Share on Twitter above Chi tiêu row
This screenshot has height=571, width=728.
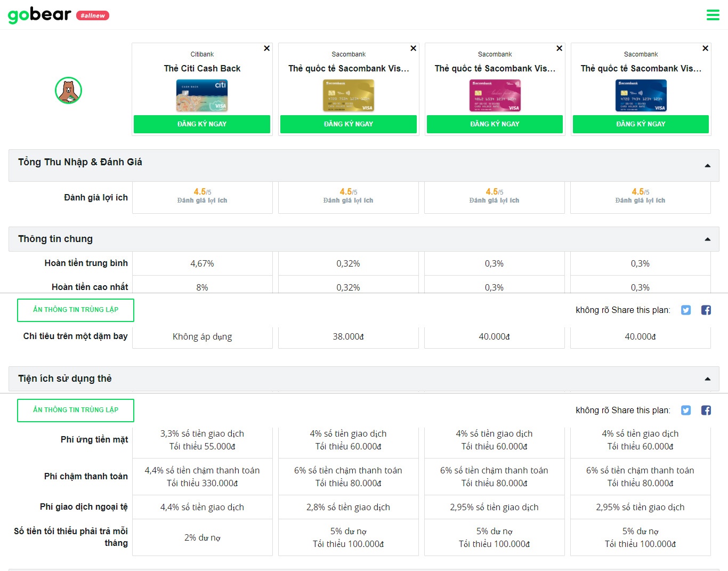click(686, 310)
